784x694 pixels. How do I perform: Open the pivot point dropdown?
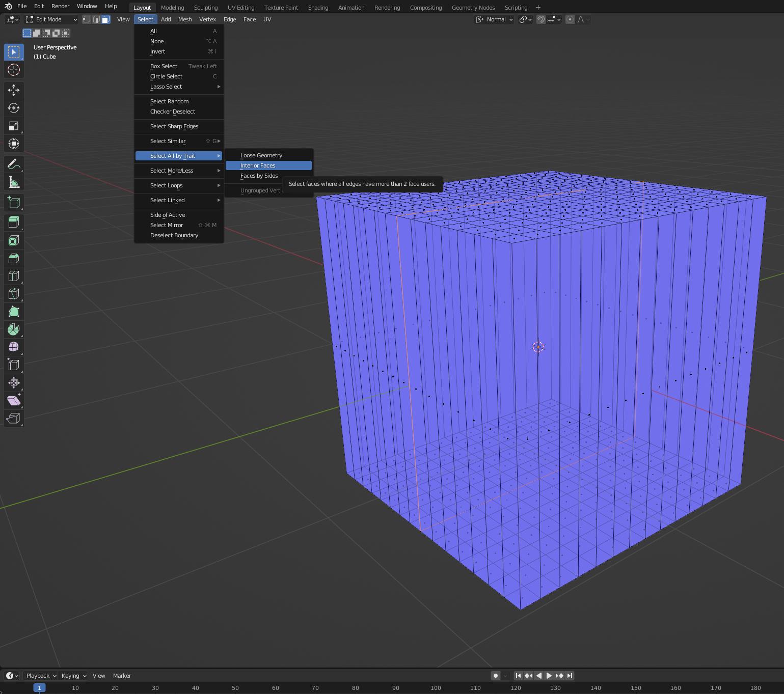click(x=525, y=19)
